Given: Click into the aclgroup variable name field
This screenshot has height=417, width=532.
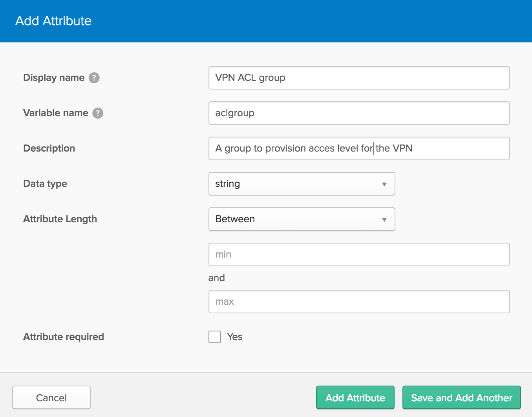Looking at the screenshot, I should (359, 113).
